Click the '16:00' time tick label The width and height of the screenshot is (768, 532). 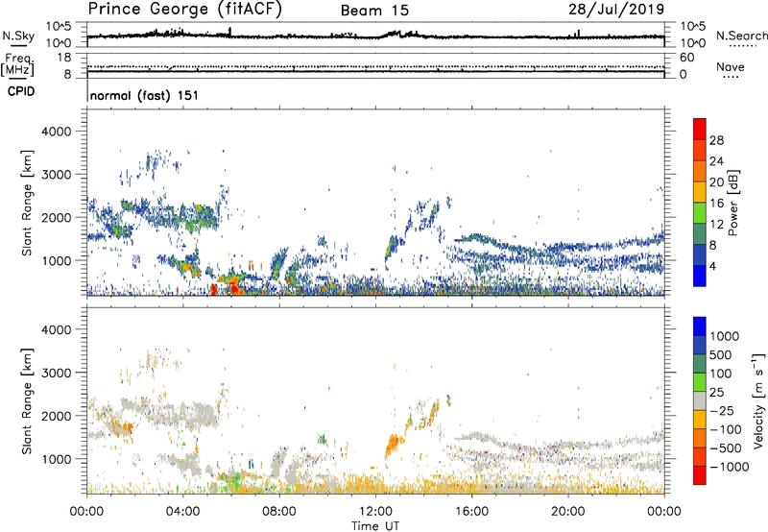point(471,512)
